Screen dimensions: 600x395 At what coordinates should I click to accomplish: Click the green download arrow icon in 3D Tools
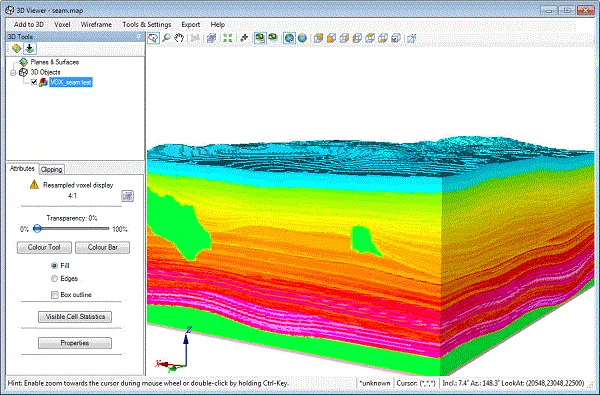pos(30,49)
